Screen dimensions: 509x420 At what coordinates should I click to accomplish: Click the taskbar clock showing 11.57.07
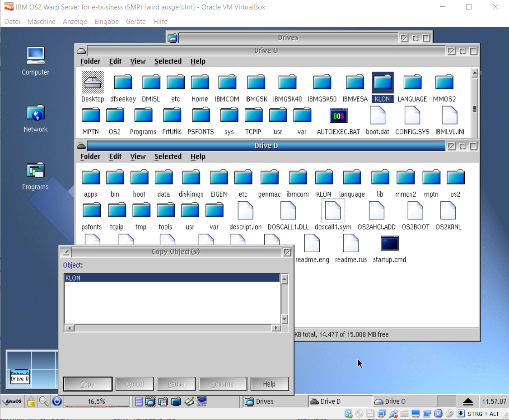point(494,402)
